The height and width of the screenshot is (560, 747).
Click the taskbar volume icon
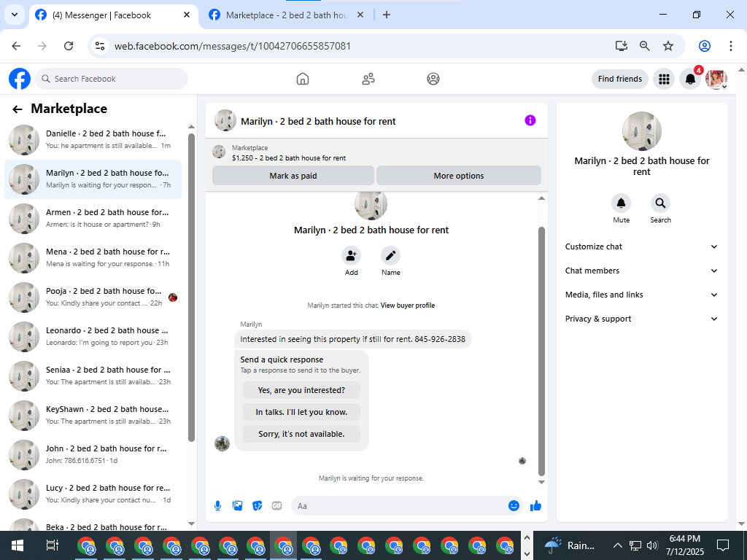652,545
